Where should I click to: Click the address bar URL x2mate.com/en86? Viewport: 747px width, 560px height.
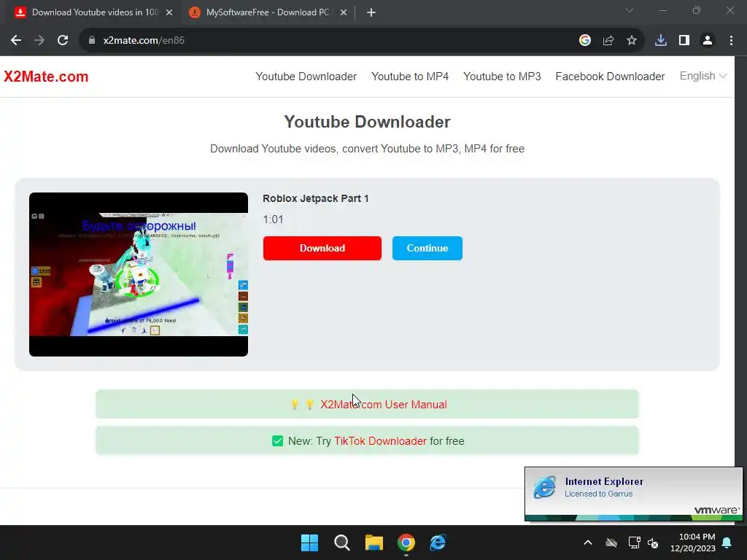[x=144, y=41]
